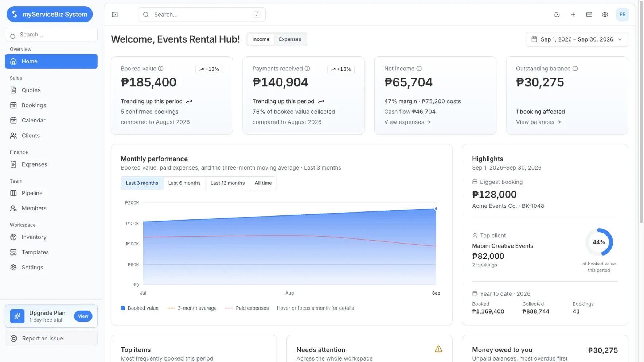The height and width of the screenshot is (362, 644).
Task: Select Last 12 months range
Action: (x=227, y=183)
